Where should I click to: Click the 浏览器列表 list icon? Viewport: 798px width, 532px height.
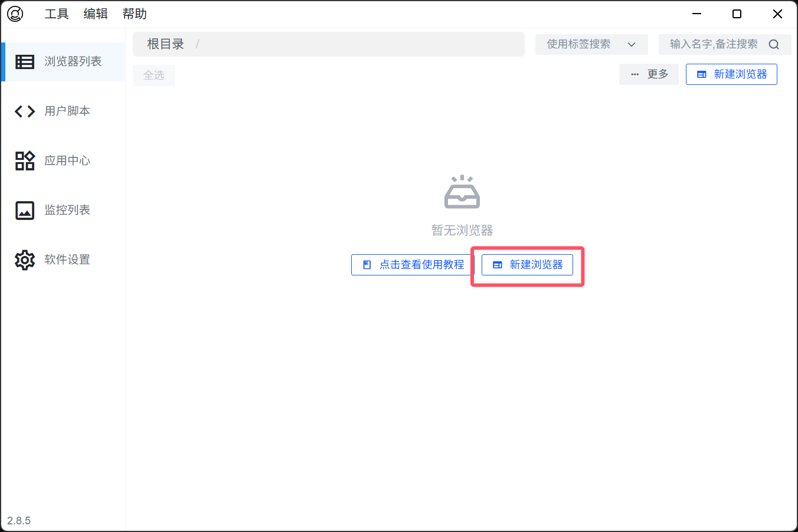pos(25,61)
